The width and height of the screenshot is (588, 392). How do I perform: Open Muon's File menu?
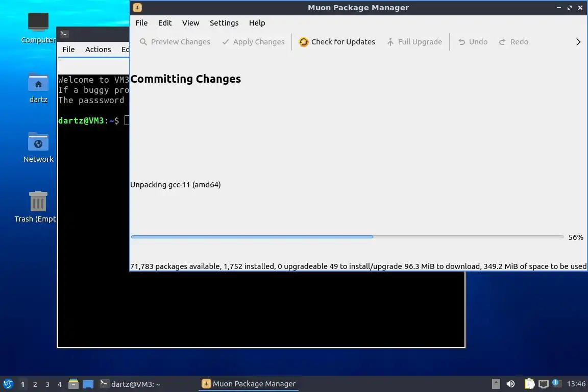(141, 23)
